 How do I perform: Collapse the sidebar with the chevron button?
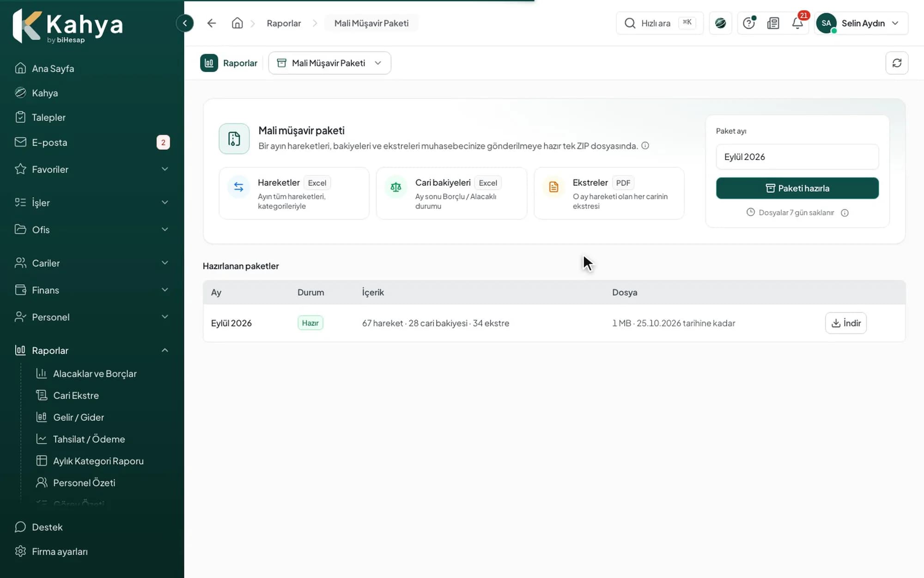click(x=185, y=23)
